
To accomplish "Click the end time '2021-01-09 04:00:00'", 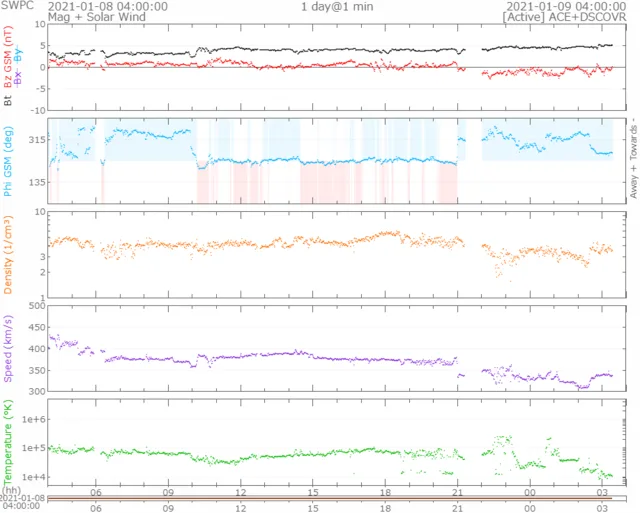I will pyautogui.click(x=566, y=7).
